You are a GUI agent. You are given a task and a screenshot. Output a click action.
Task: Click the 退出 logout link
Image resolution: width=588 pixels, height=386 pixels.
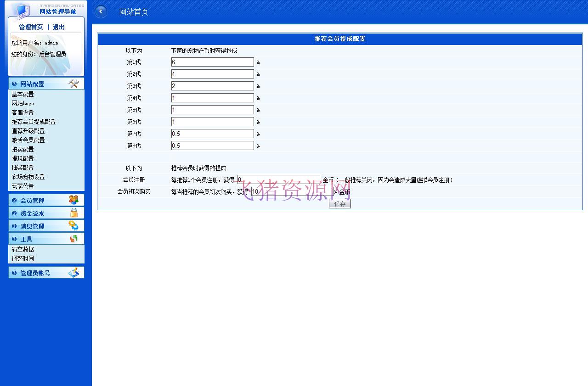[x=59, y=27]
